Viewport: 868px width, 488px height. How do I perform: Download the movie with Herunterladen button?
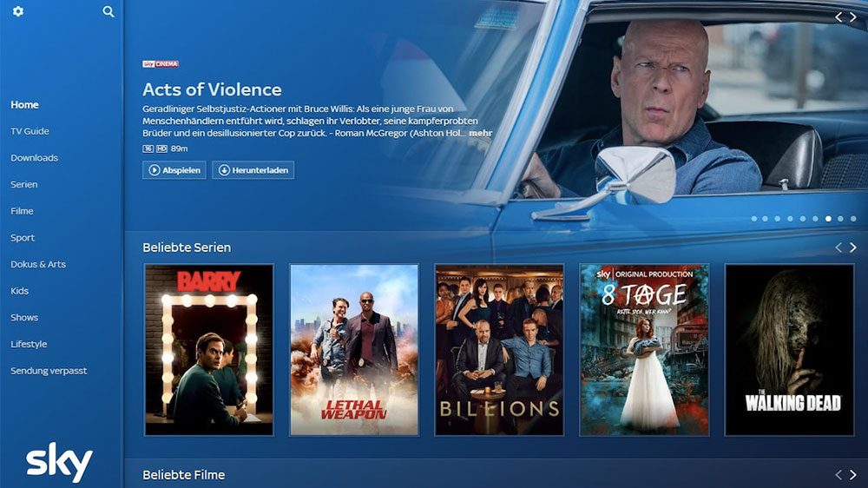(253, 170)
